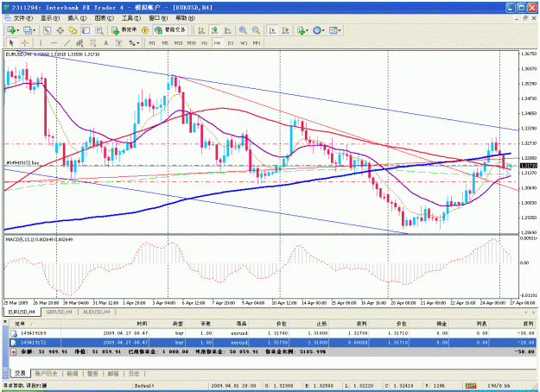Image resolution: width=540 pixels, height=392 pixels.
Task: Toggle Chart Shift option
Action: pyautogui.click(x=285, y=30)
